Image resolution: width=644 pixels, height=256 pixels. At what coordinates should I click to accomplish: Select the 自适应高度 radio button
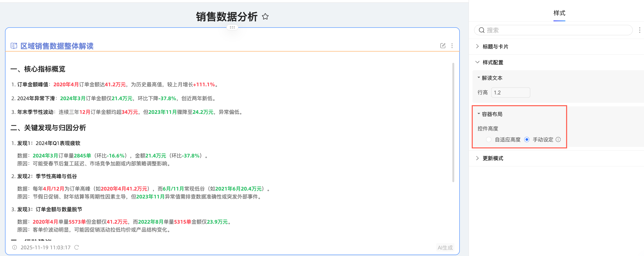[x=489, y=140]
